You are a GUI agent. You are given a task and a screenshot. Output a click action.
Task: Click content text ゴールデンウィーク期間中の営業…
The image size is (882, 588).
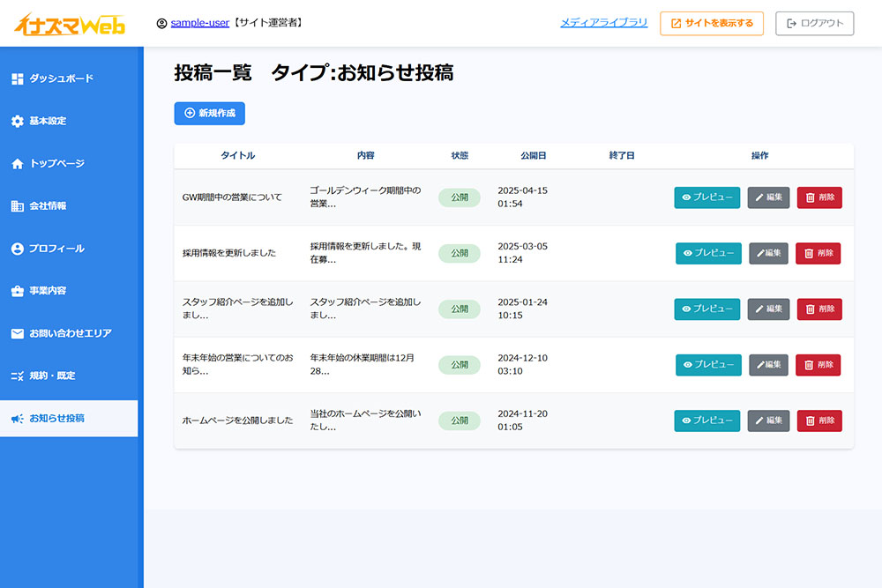[x=365, y=197]
